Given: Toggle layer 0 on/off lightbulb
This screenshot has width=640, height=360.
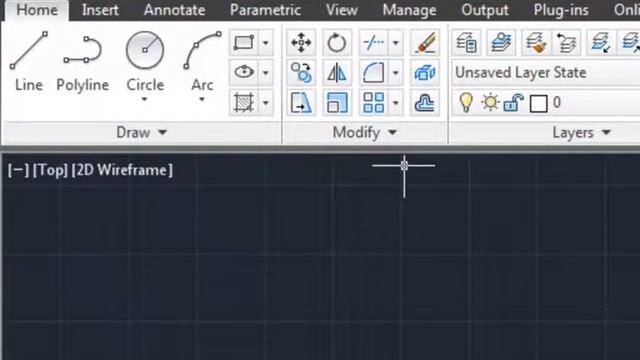Looking at the screenshot, I should click(x=466, y=102).
